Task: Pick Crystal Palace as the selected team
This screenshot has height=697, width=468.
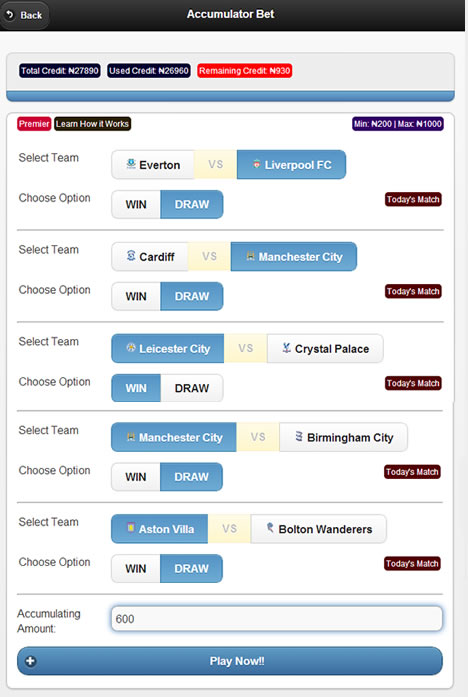Action: pos(325,348)
